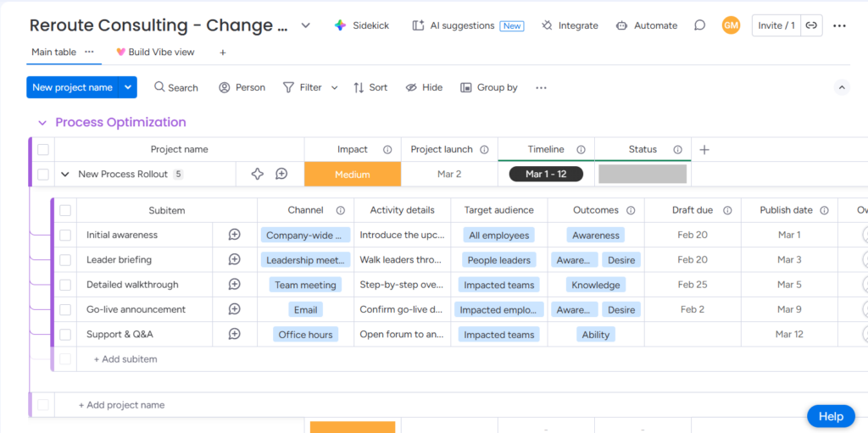Copy board link via chain icon
868x433 pixels.
pos(812,25)
